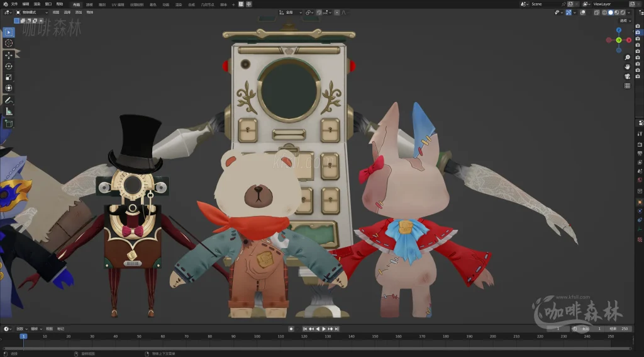Open the viewport shading options dropdown arrow

click(629, 13)
